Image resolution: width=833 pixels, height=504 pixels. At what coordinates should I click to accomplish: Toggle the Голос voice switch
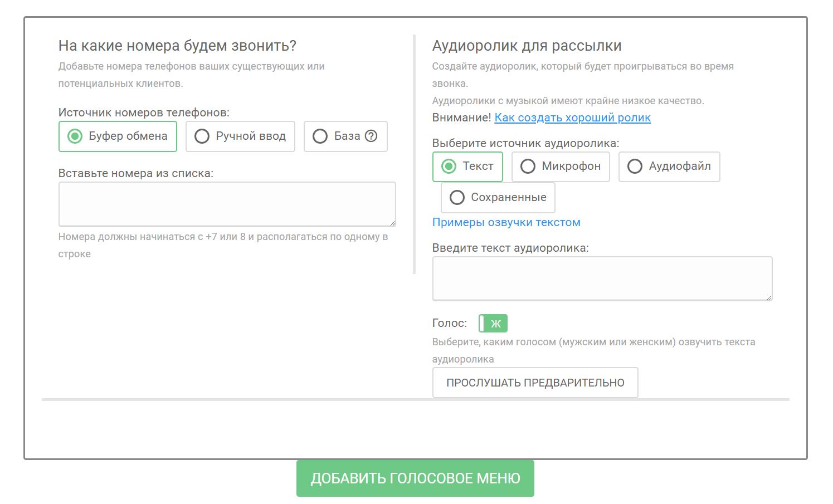coord(493,324)
